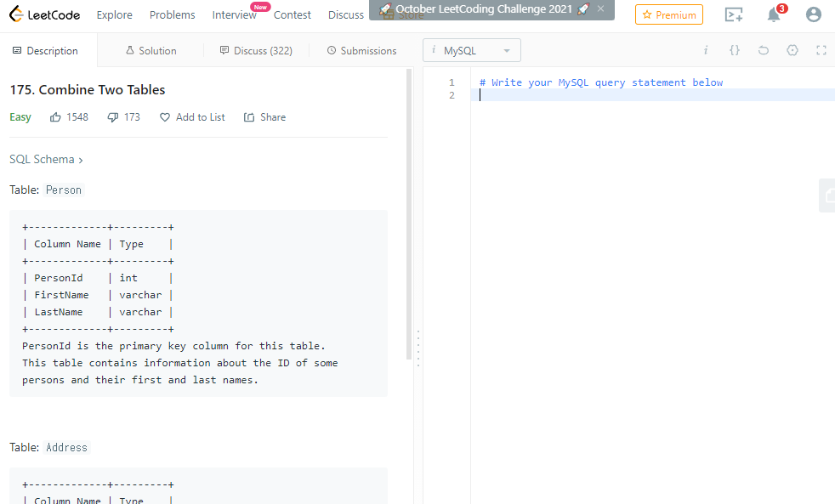Click the curly braces format icon
835x504 pixels.
[x=735, y=50]
